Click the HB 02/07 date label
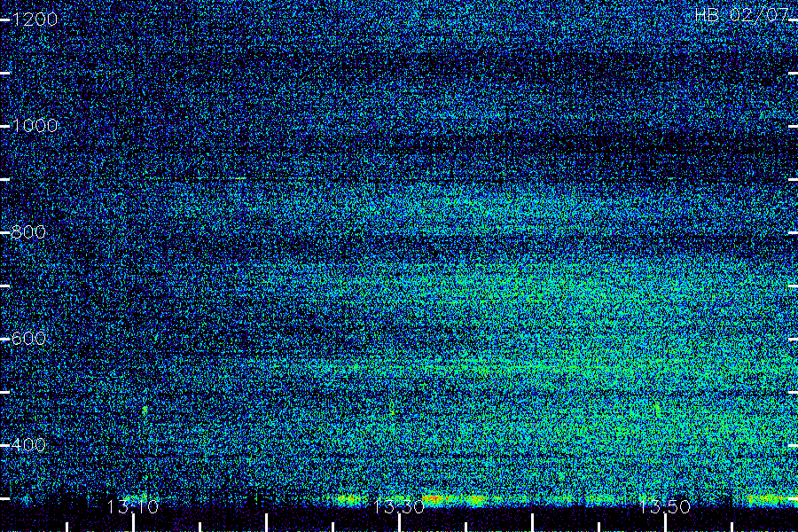Image resolution: width=798 pixels, height=532 pixels. (x=741, y=15)
